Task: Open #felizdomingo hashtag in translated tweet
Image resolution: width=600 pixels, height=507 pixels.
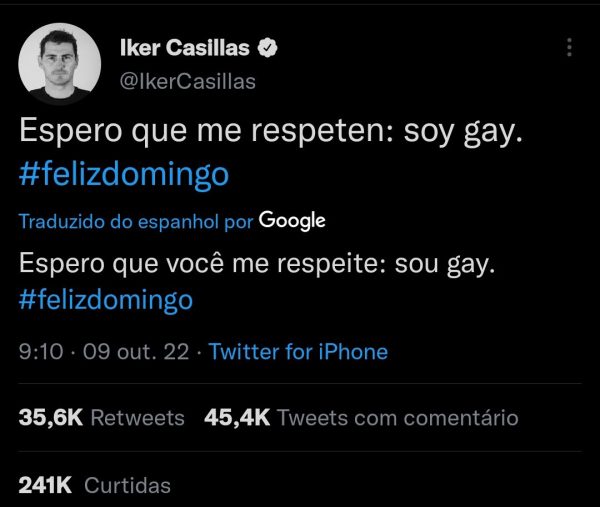Action: point(106,300)
